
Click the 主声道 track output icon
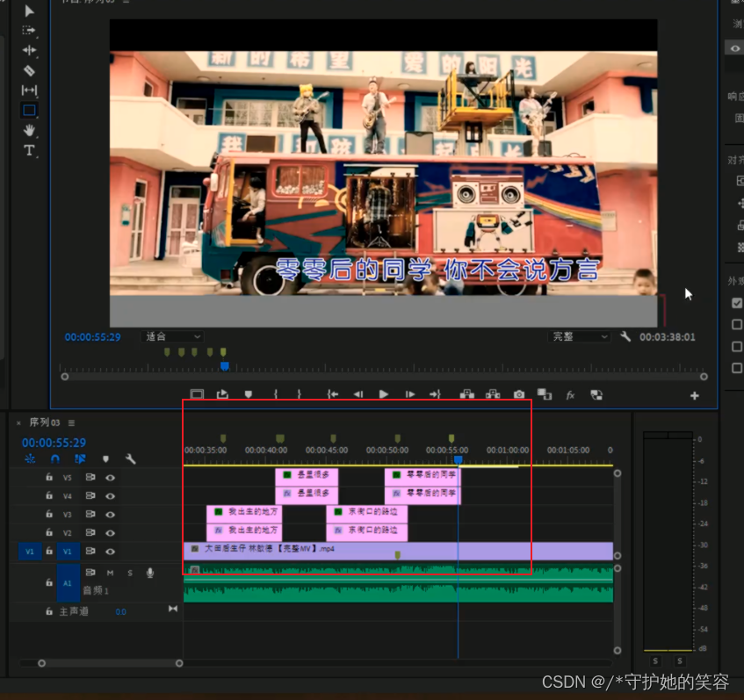coord(173,609)
